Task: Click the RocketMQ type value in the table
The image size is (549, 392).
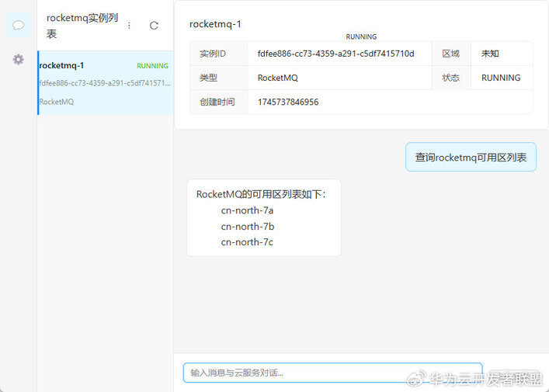Action: 278,78
